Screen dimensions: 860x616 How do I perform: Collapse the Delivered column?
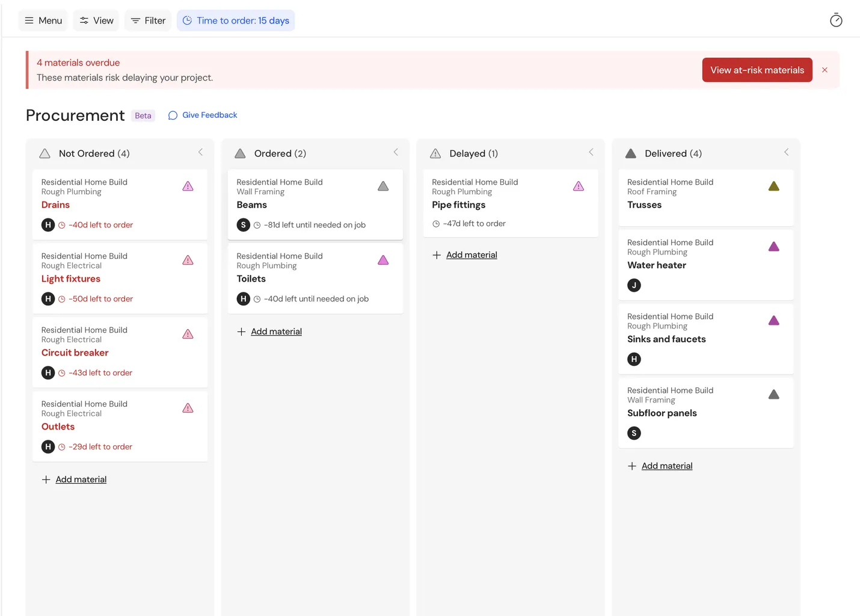coord(786,152)
